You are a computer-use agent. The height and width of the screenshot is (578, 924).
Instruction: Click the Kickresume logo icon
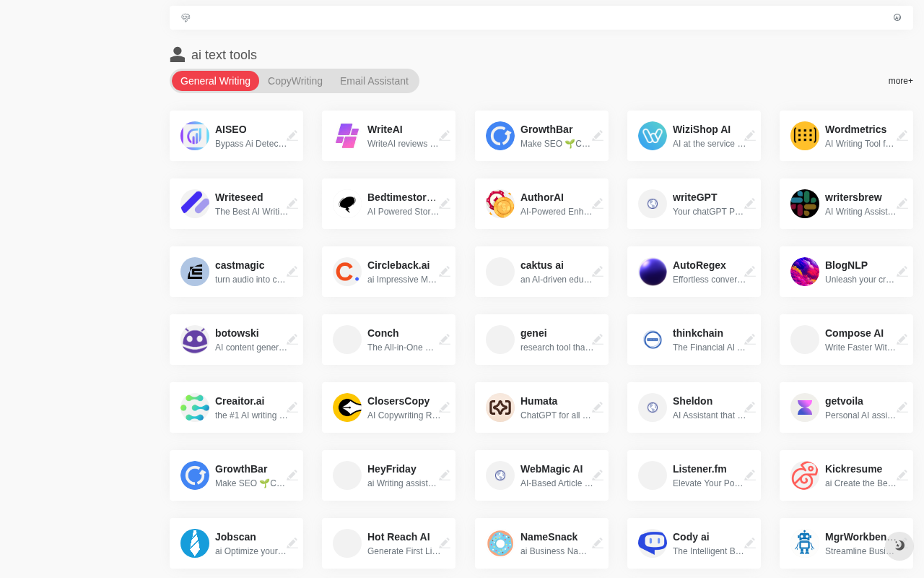pos(805,475)
